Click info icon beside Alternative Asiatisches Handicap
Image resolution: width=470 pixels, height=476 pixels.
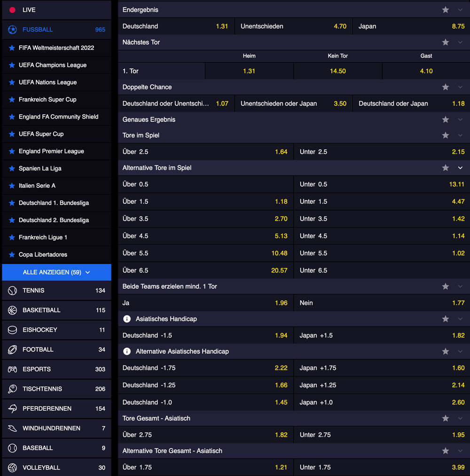click(x=127, y=351)
